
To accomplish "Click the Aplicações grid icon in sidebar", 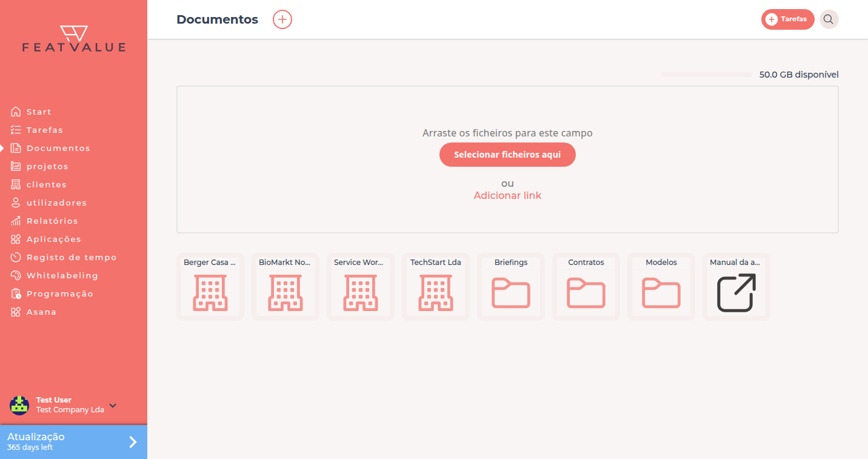I will tap(16, 239).
